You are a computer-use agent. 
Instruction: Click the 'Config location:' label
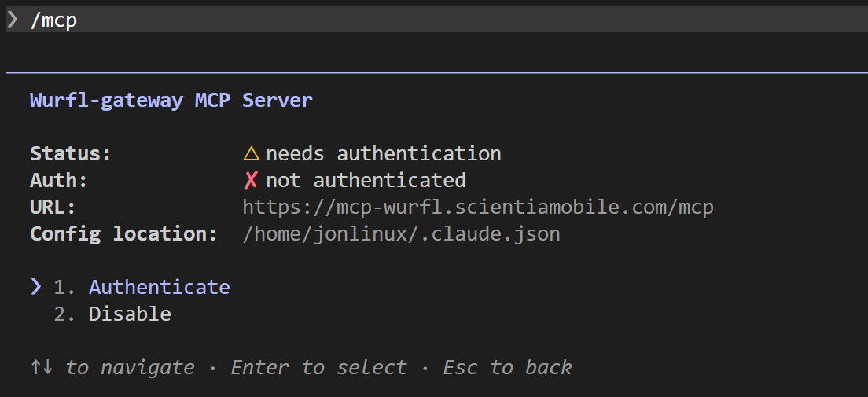click(x=123, y=233)
